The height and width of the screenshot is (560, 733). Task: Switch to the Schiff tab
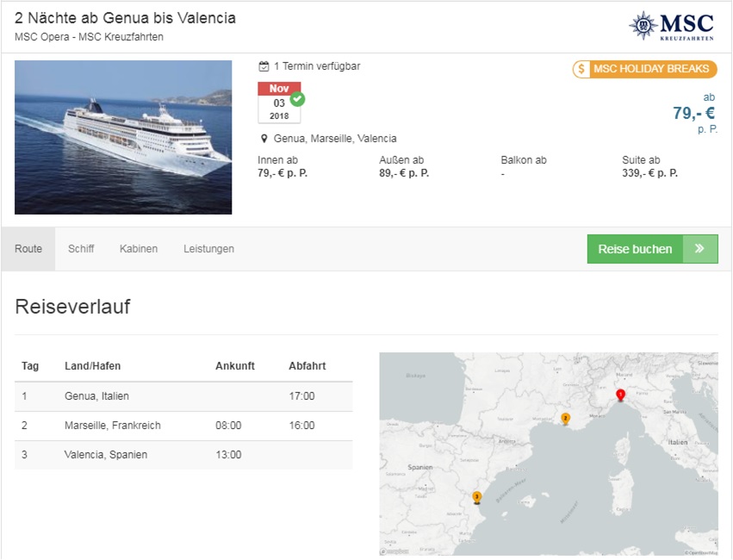81,249
